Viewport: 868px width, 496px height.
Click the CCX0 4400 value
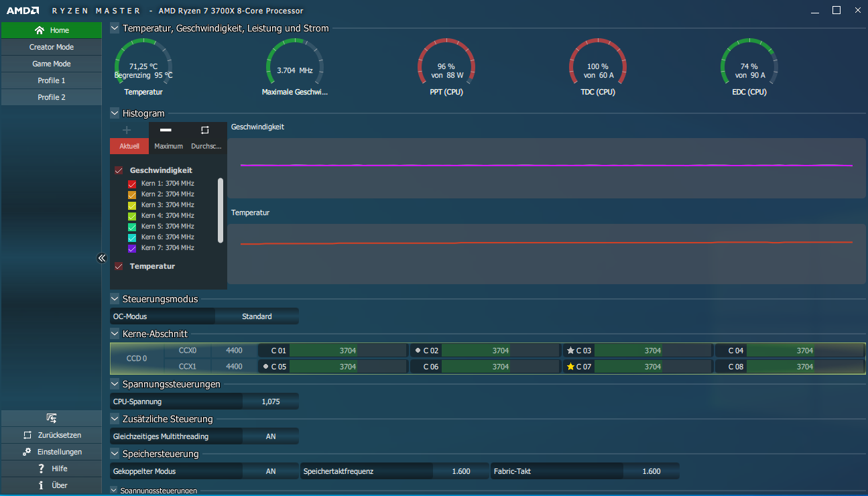tap(235, 351)
